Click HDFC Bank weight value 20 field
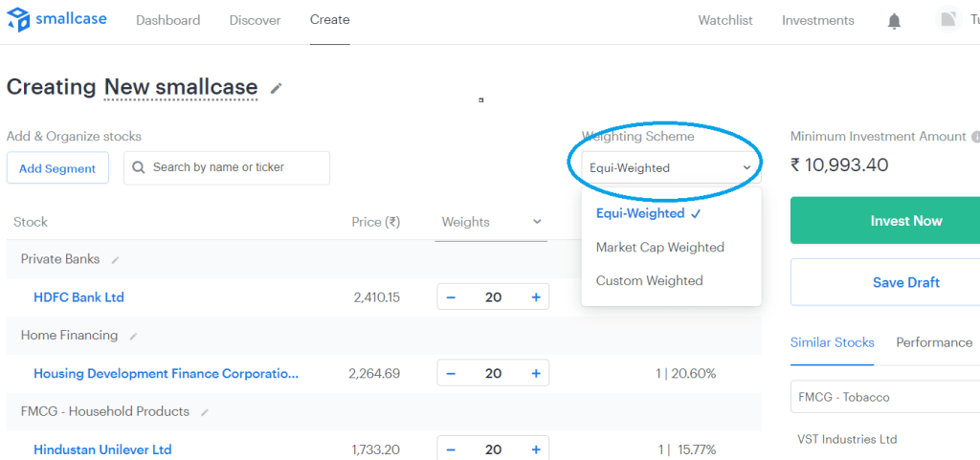Screen dimensions: 980x460 (x=493, y=297)
